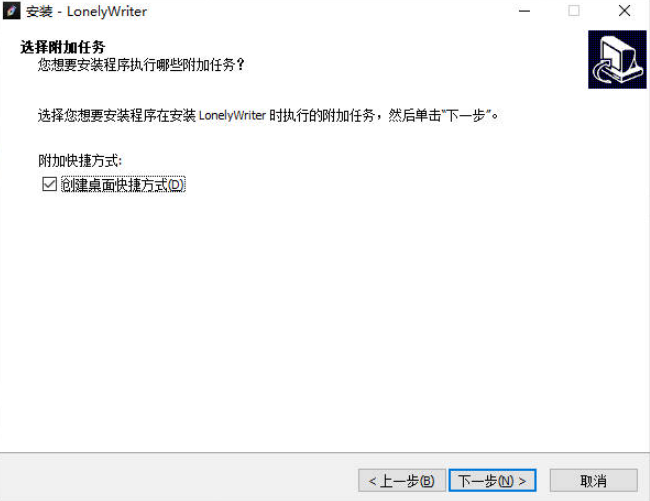Cancel installation via the 取消 button
The image size is (650, 501).
(x=593, y=481)
